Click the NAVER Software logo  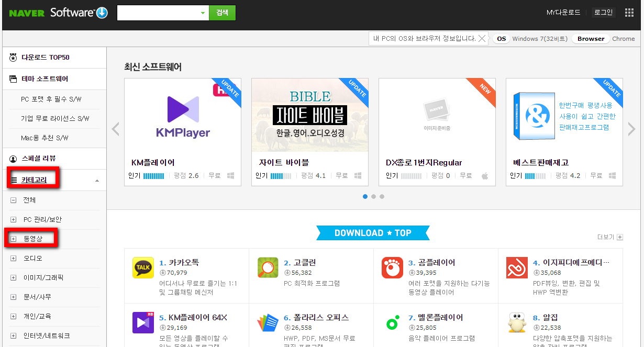tap(59, 13)
